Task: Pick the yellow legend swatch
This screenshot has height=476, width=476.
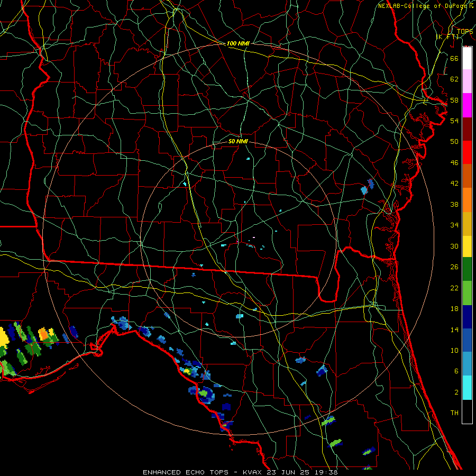Action: click(467, 246)
